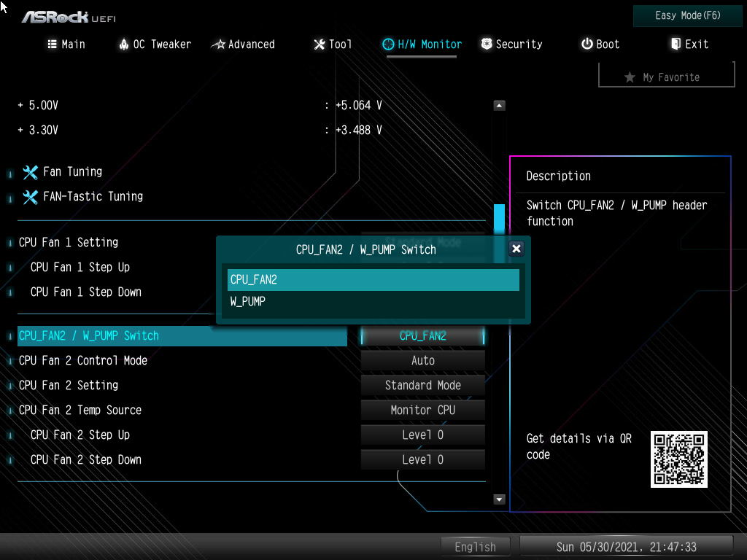The height and width of the screenshot is (560, 747).
Task: Open the OC Tweaker tab
Action: click(155, 44)
